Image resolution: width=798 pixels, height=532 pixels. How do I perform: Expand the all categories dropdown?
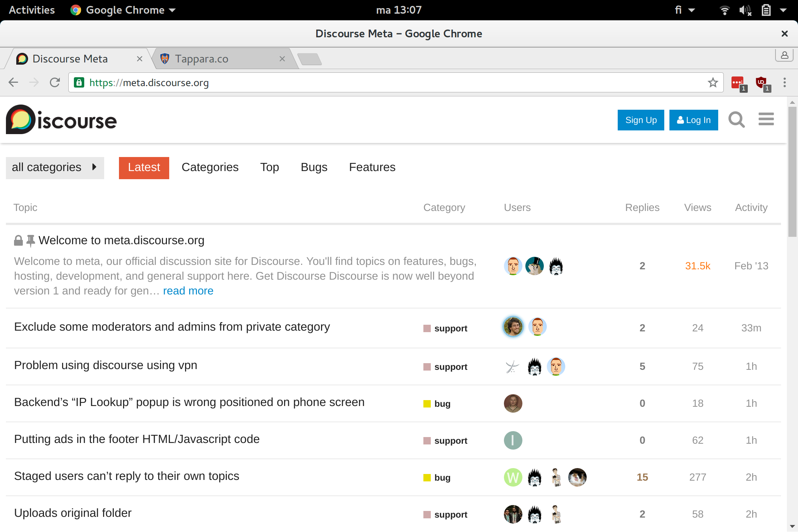tap(55, 168)
